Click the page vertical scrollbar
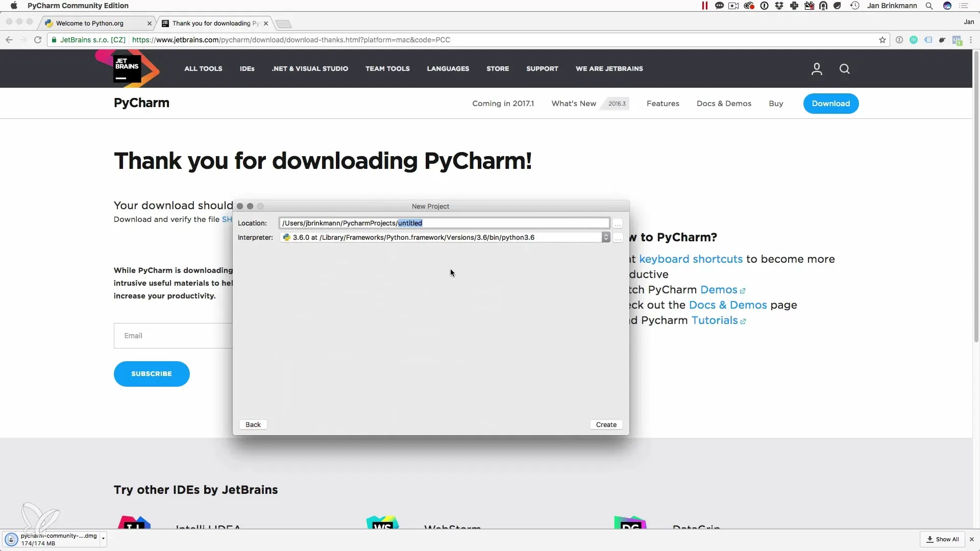This screenshot has width=980, height=551. pyautogui.click(x=976, y=196)
